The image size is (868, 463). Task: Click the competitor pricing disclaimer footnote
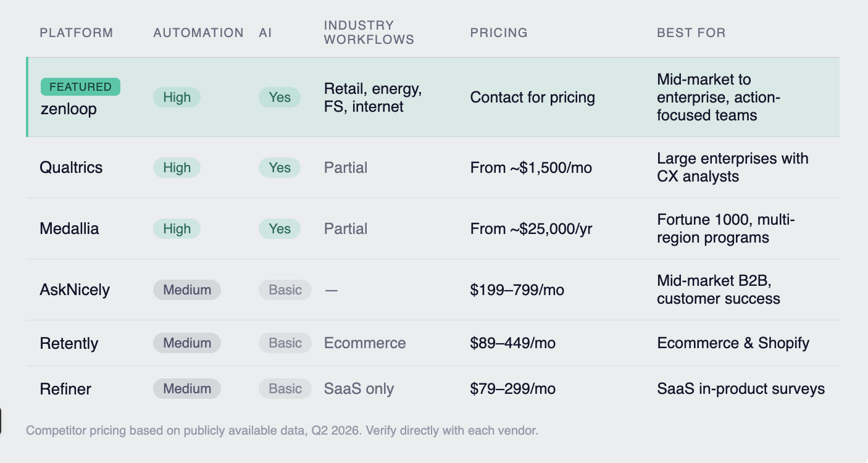point(282,430)
